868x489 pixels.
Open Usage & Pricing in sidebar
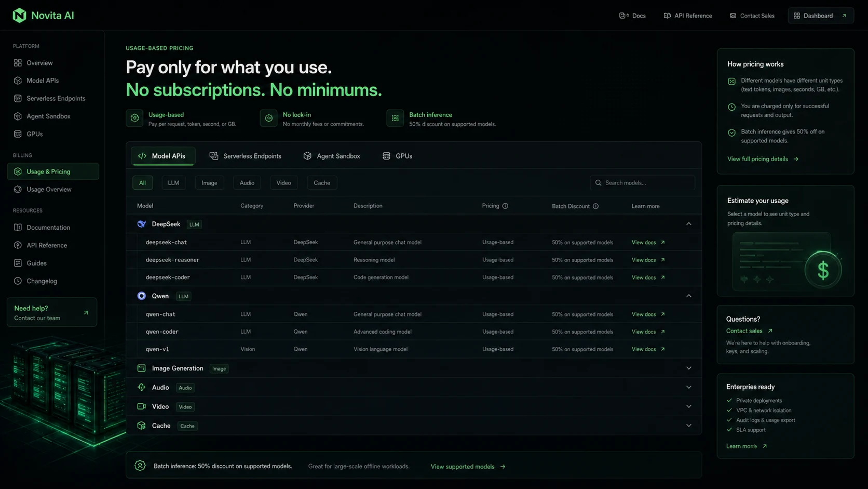point(53,171)
